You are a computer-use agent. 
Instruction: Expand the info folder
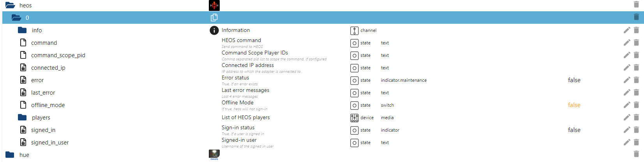click(x=22, y=30)
